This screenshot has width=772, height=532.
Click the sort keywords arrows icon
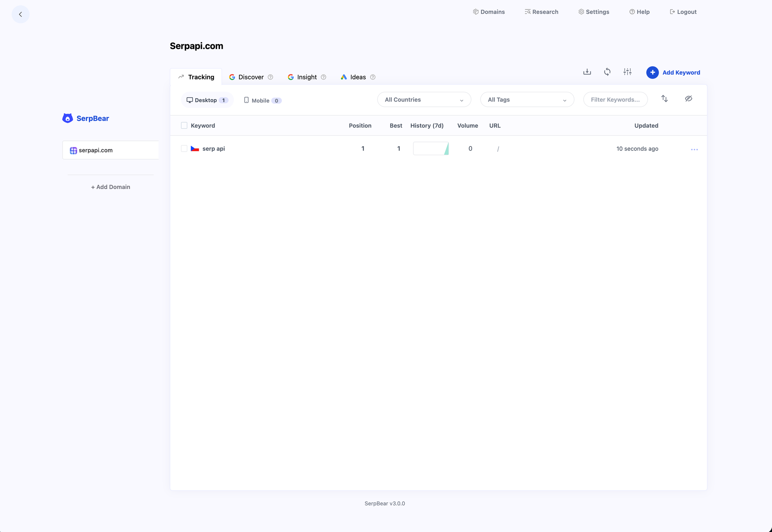664,99
